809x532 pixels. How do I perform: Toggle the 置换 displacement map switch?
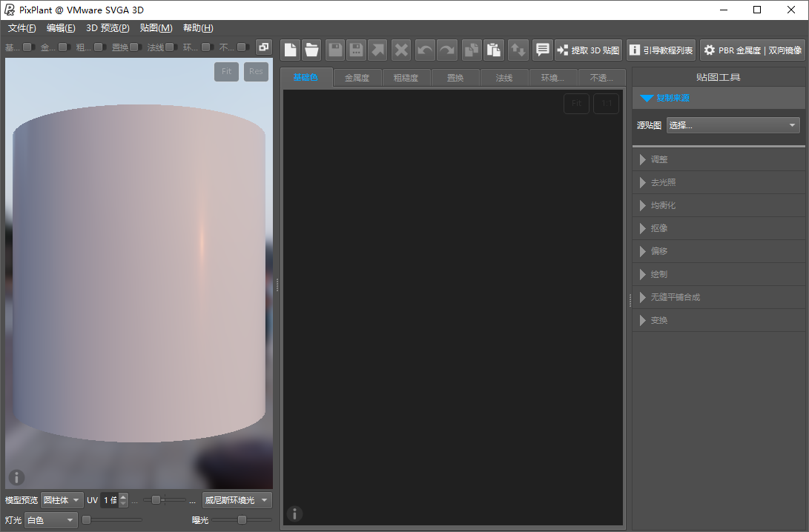click(136, 47)
